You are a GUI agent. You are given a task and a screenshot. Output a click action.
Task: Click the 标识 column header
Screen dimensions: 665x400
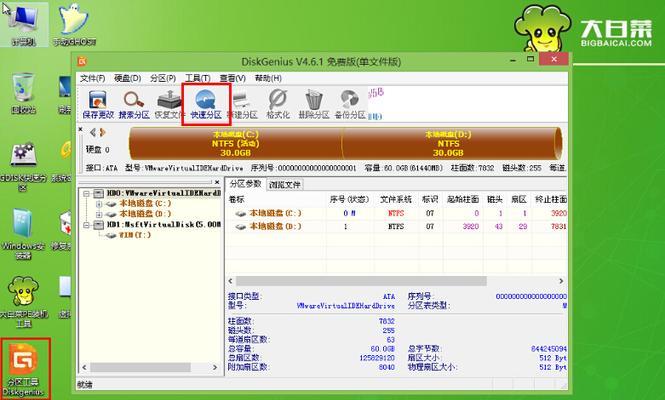tap(430, 199)
